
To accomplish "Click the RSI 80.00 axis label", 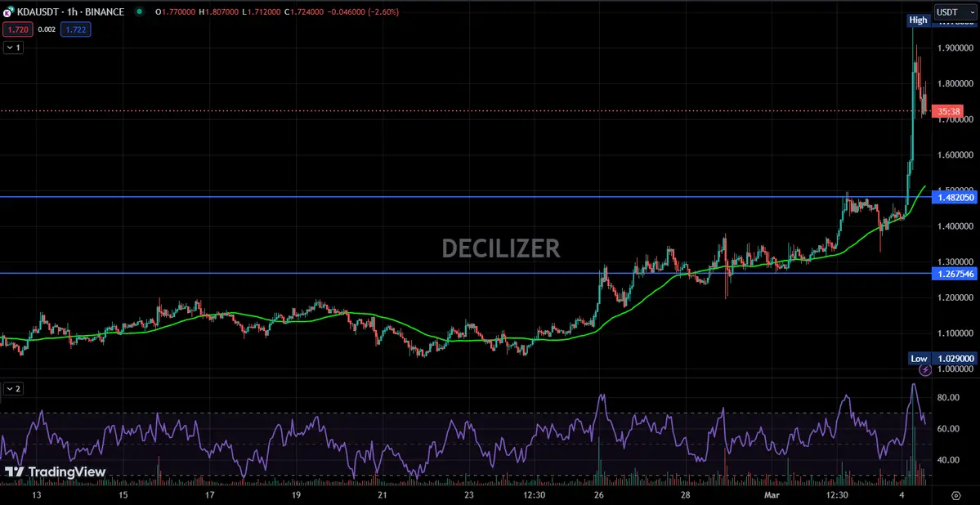I will tap(947, 397).
